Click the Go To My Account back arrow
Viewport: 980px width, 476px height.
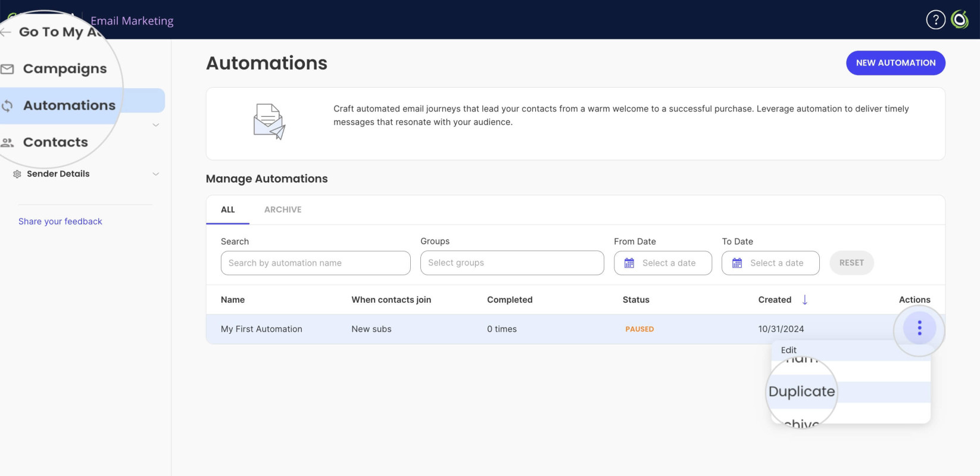5,32
